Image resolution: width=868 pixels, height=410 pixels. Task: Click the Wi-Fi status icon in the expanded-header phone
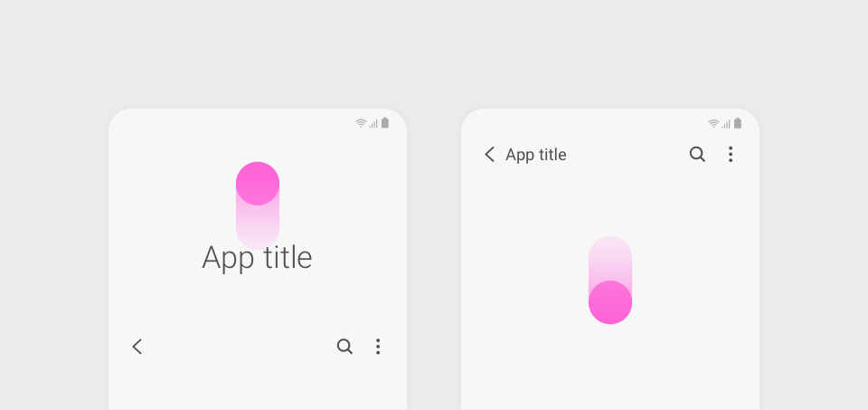[x=361, y=124]
